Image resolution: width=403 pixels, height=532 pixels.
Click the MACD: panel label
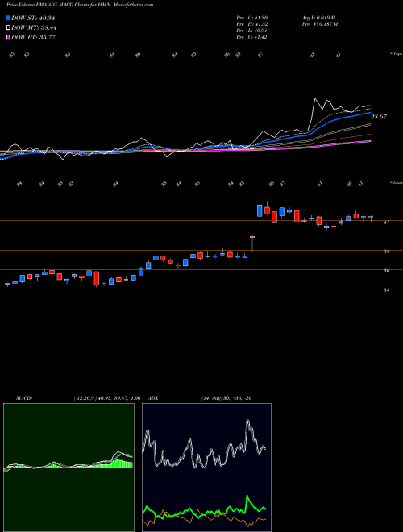point(23,398)
